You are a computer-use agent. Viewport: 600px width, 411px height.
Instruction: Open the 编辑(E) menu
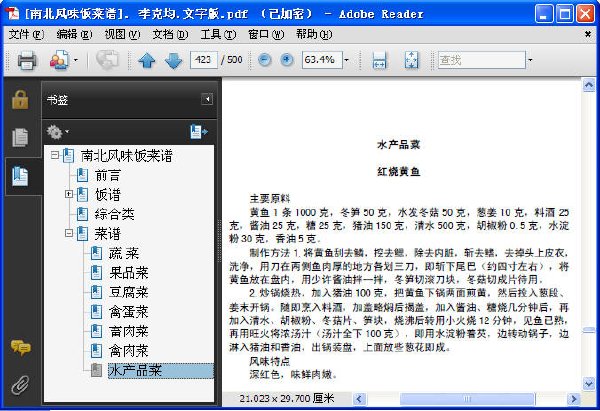pyautogui.click(x=74, y=34)
